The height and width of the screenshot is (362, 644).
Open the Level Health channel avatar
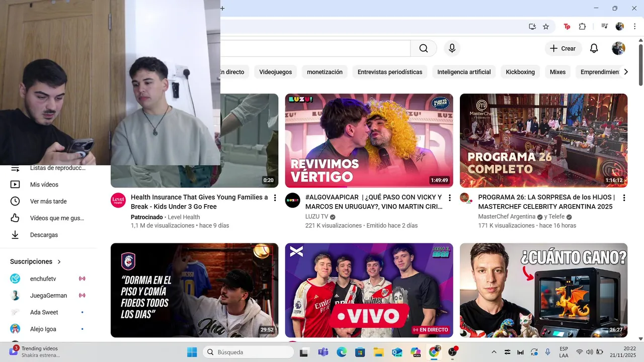pos(118,200)
